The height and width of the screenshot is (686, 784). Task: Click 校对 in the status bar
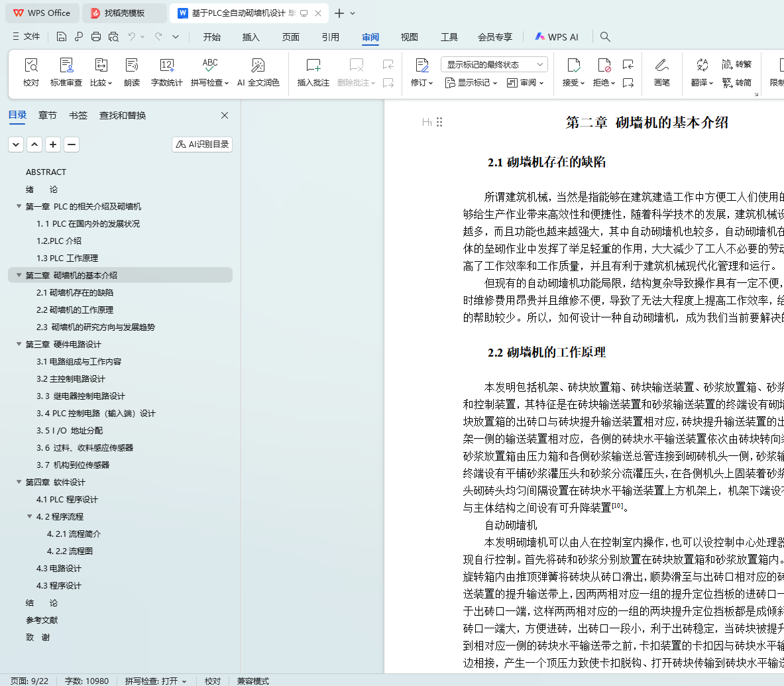pyautogui.click(x=213, y=681)
